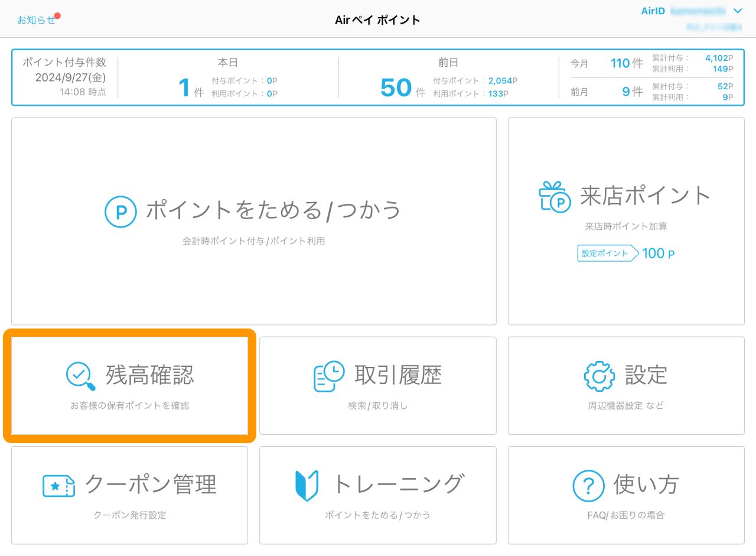Screen dimensions: 756x556
Task: Click the 前日 50件 count
Action: [403, 88]
